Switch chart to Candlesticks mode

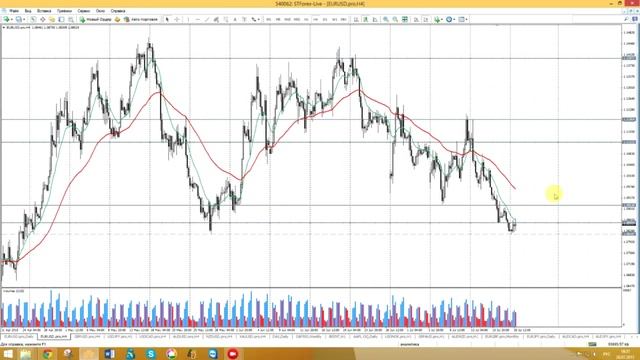[x=366, y=19]
